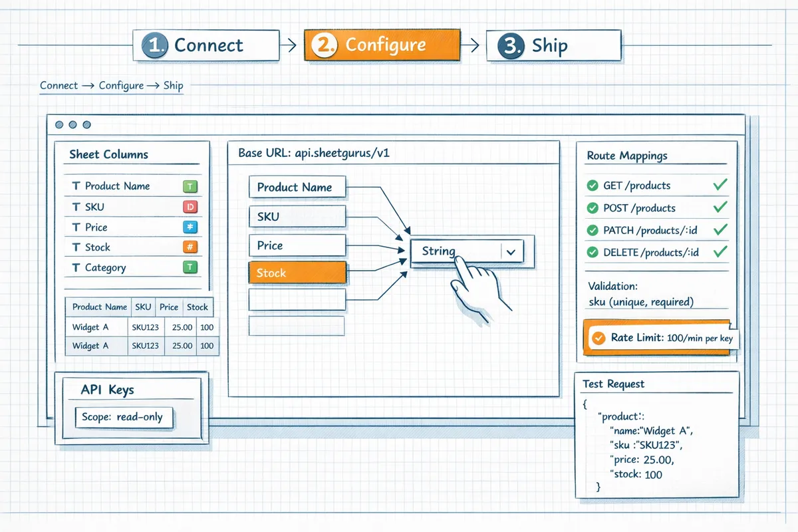Select the Product Name mapping field
This screenshot has width=798, height=532.
click(x=297, y=188)
